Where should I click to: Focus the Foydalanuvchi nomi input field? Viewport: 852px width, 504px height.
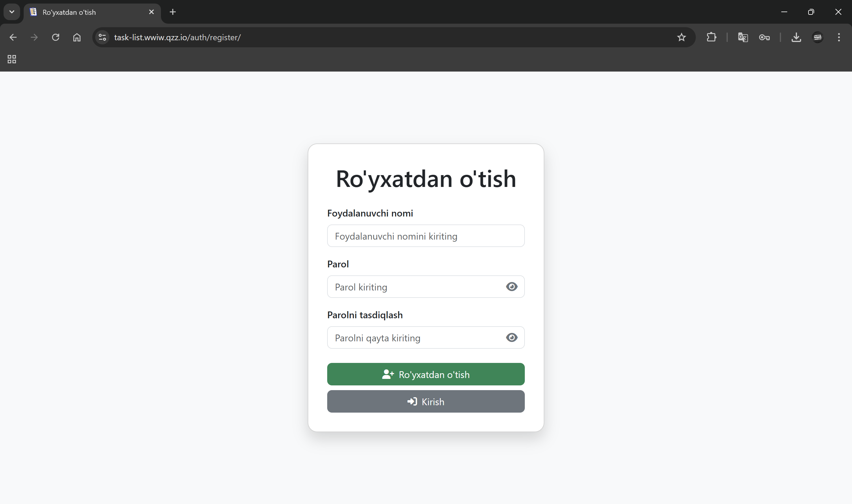click(425, 236)
